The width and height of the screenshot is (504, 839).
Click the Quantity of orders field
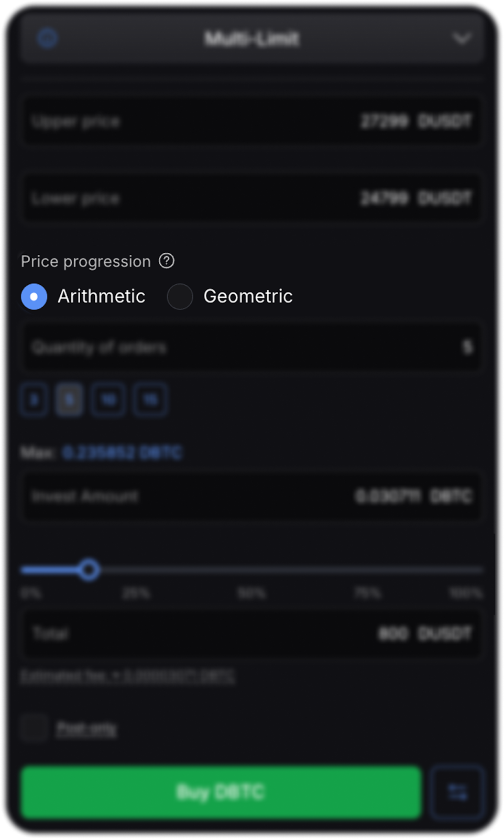tap(251, 347)
